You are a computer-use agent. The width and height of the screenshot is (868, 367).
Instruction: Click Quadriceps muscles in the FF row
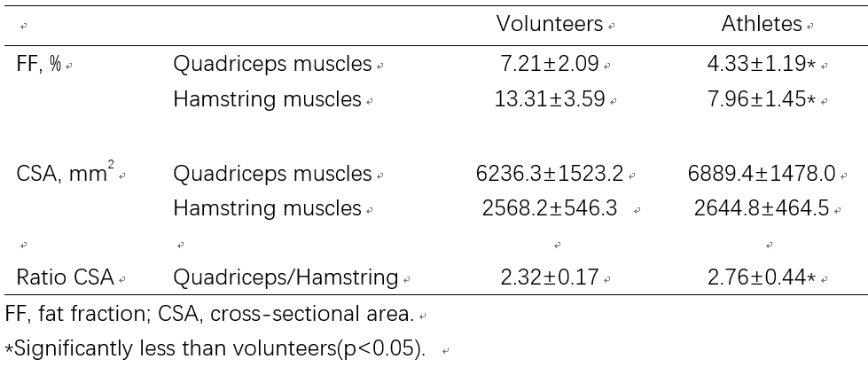[x=272, y=65]
